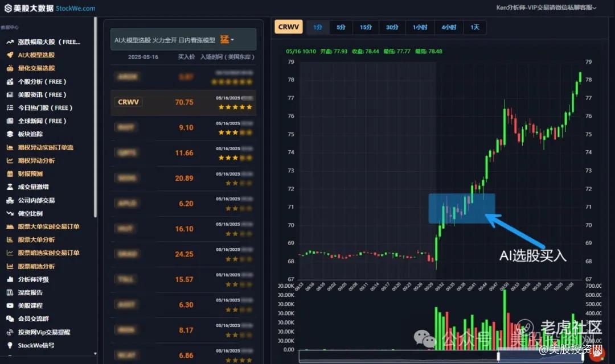Click the icon beside 全球新闻 (FREE)

coord(10,121)
